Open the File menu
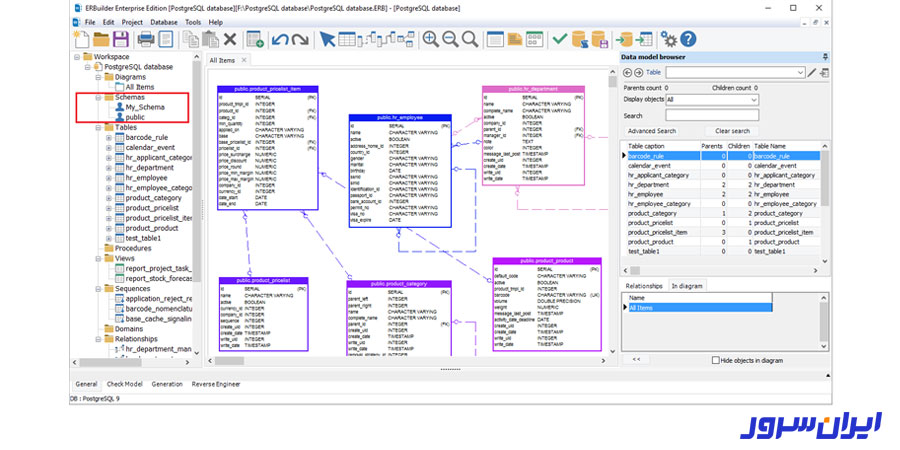The image size is (900, 450). [x=90, y=22]
